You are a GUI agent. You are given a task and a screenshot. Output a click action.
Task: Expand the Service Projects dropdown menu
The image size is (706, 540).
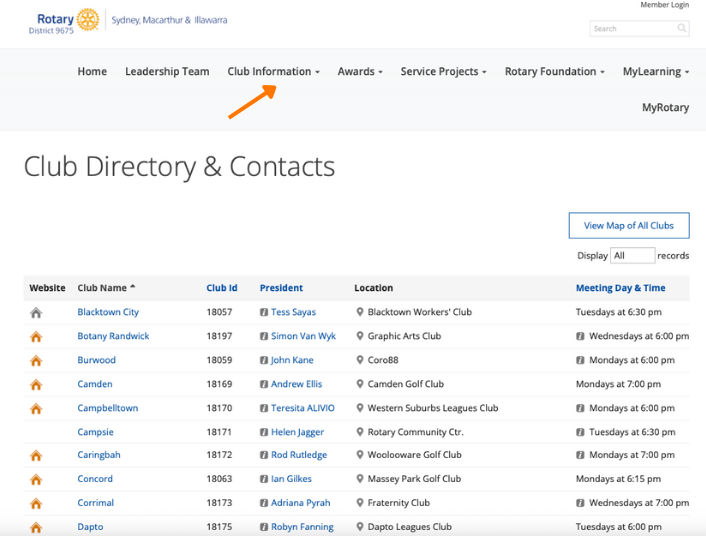coord(444,72)
